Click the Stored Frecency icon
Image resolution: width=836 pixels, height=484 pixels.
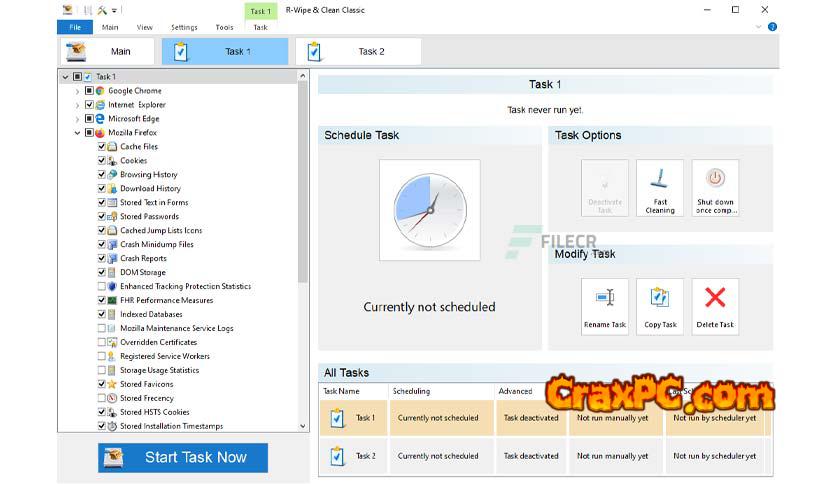click(112, 398)
